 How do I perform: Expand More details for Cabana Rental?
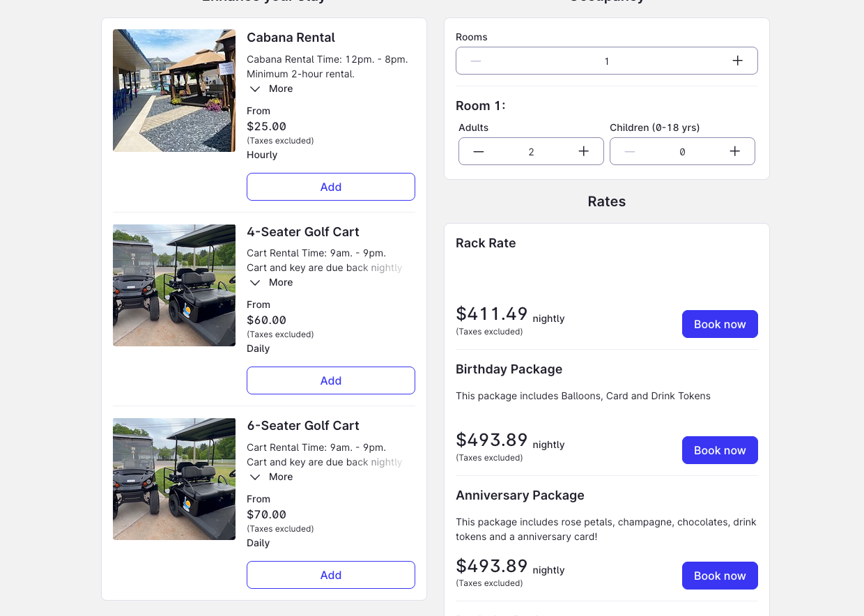coord(270,88)
